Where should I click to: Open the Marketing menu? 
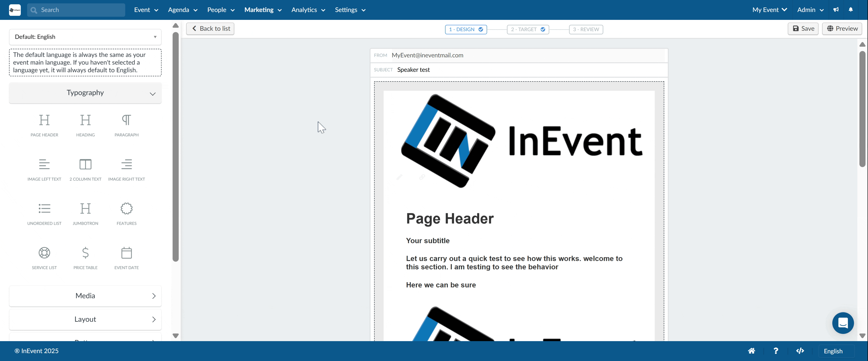(263, 10)
